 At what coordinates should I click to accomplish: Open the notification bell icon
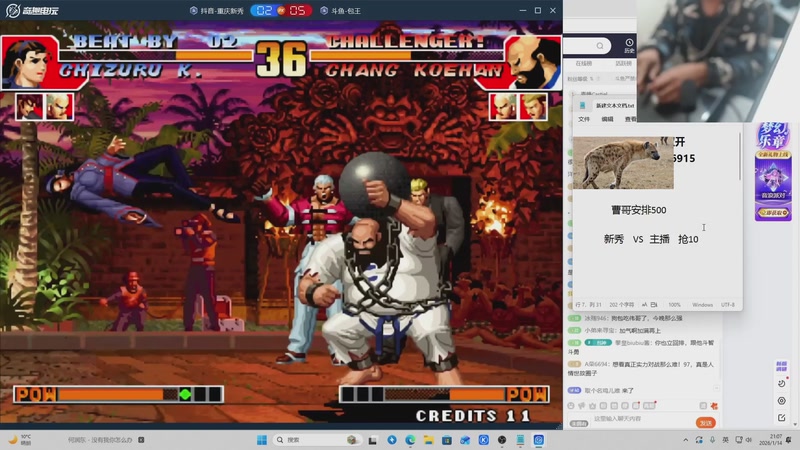(789, 440)
